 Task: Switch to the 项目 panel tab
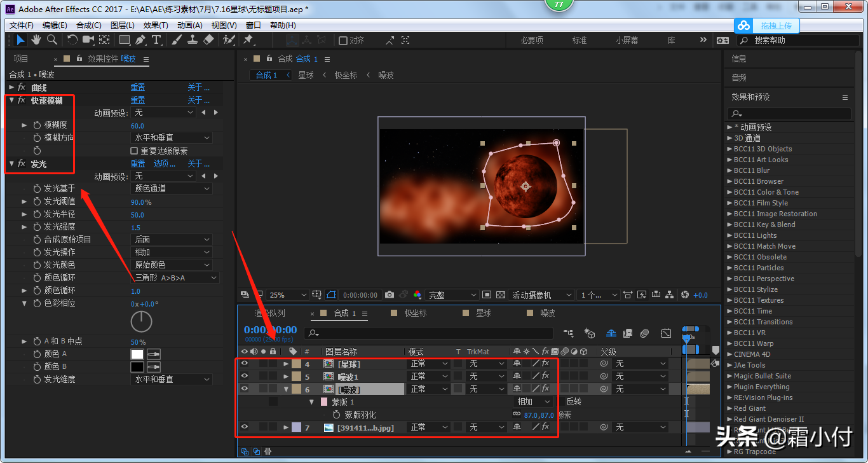[21, 59]
